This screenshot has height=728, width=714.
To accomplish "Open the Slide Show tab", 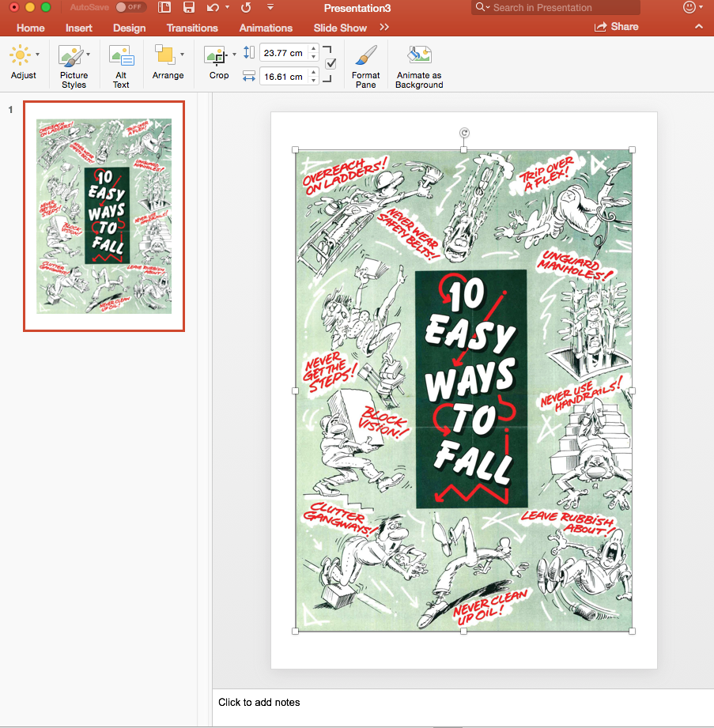I will [340, 28].
